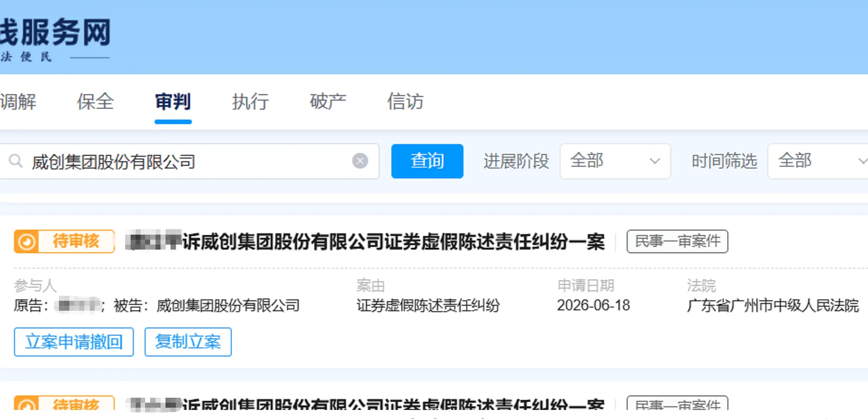The height and width of the screenshot is (419, 868).
Task: Open the 执行 tab
Action: tap(250, 101)
